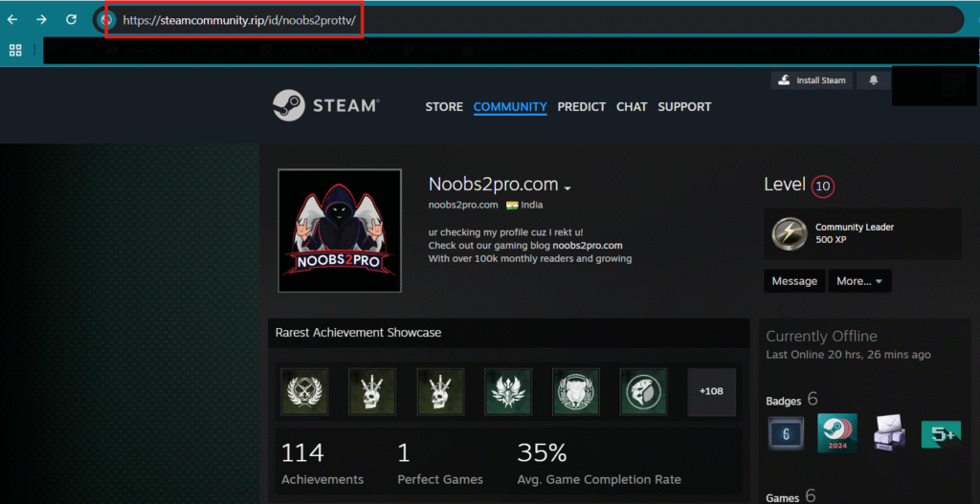
Task: Click the Last Online 20 hrs, 26 mins ago text
Action: click(848, 355)
